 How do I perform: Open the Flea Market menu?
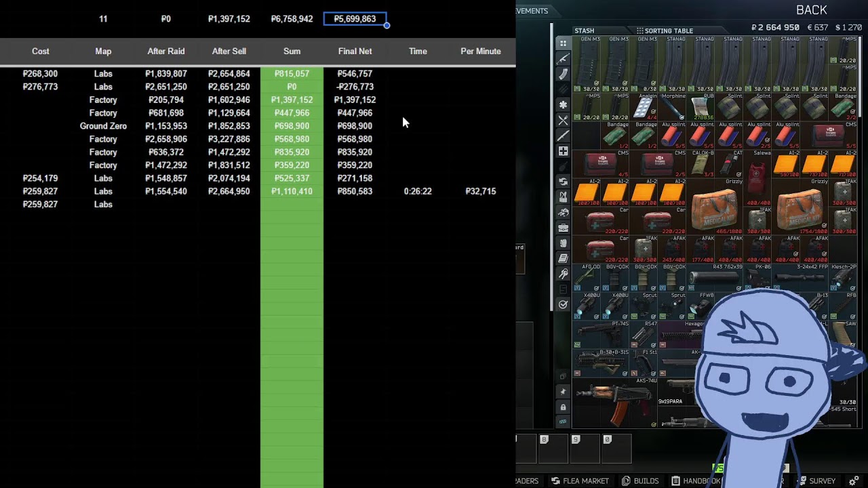pos(580,481)
